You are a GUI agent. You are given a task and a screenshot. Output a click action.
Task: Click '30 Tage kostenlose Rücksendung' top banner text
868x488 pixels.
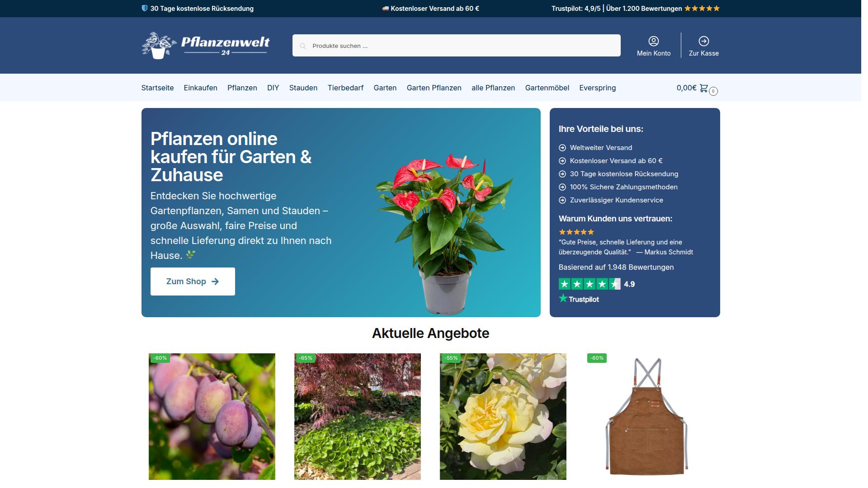pos(202,8)
